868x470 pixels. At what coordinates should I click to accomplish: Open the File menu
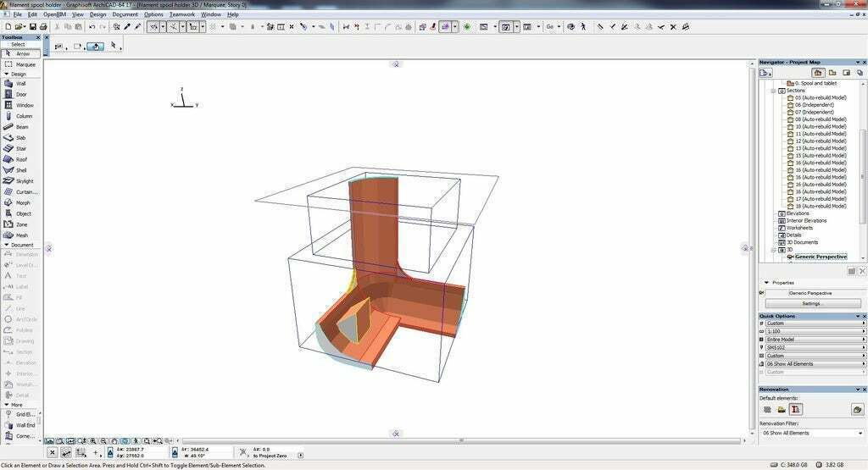click(17, 14)
